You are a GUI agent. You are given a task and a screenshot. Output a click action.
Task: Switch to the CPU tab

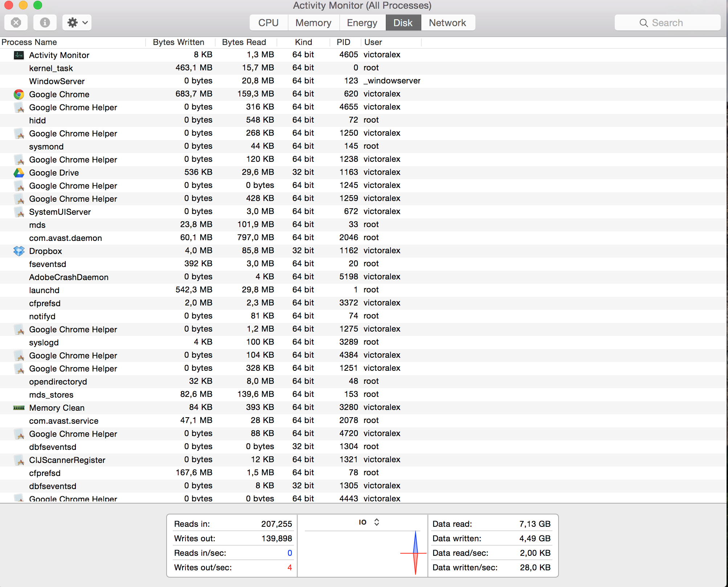269,23
